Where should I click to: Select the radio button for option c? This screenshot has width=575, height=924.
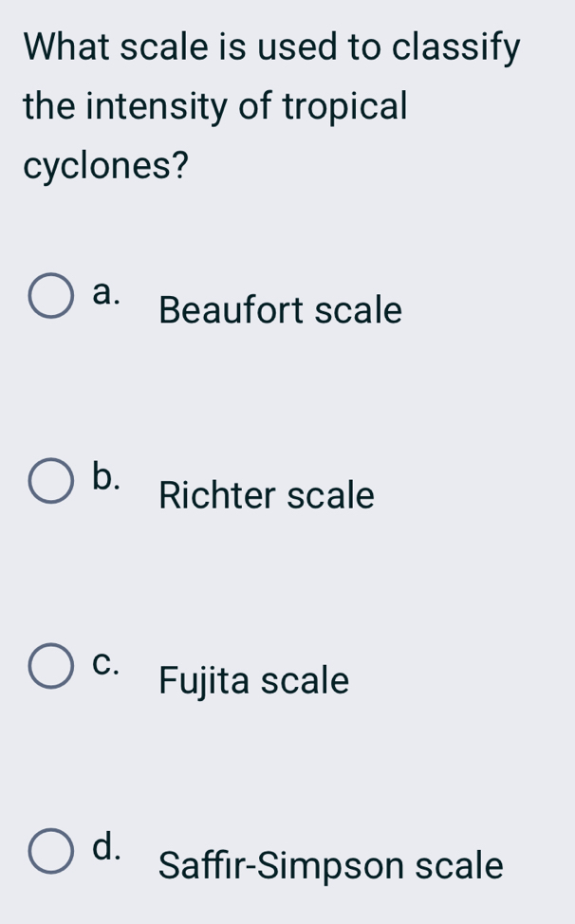[x=52, y=666]
